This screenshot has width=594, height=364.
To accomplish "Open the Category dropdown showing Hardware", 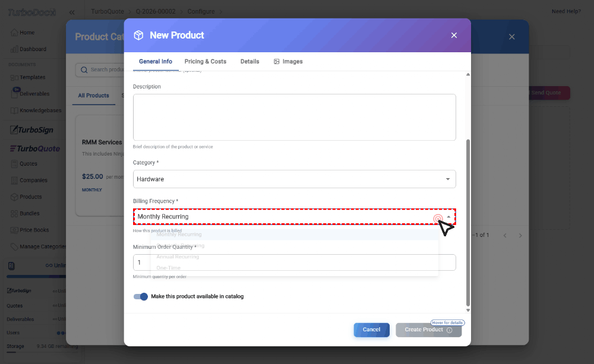I will (295, 179).
